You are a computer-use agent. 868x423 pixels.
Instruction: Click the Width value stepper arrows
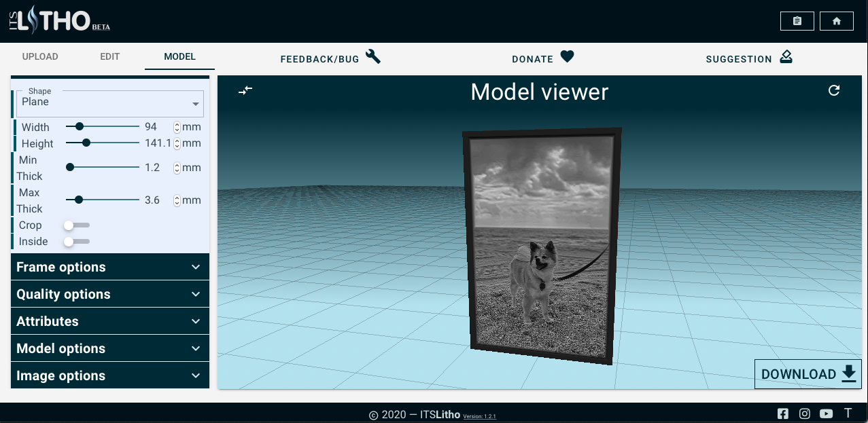point(177,127)
